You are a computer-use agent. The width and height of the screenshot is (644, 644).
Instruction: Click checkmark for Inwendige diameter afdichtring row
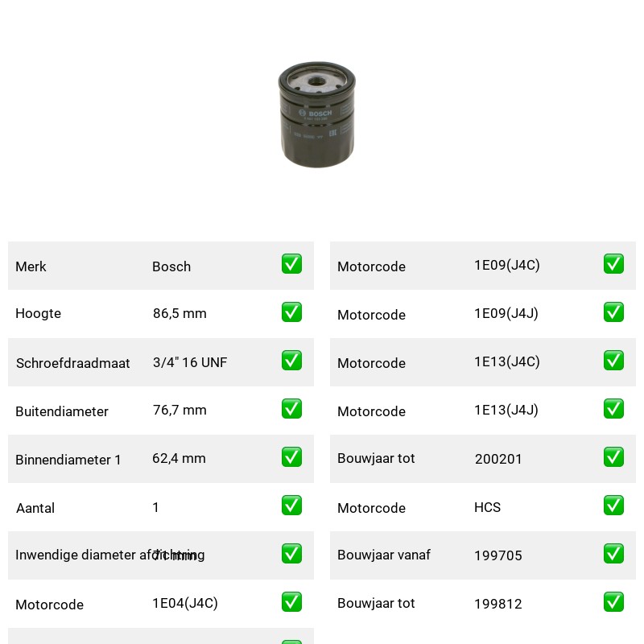tap(291, 554)
